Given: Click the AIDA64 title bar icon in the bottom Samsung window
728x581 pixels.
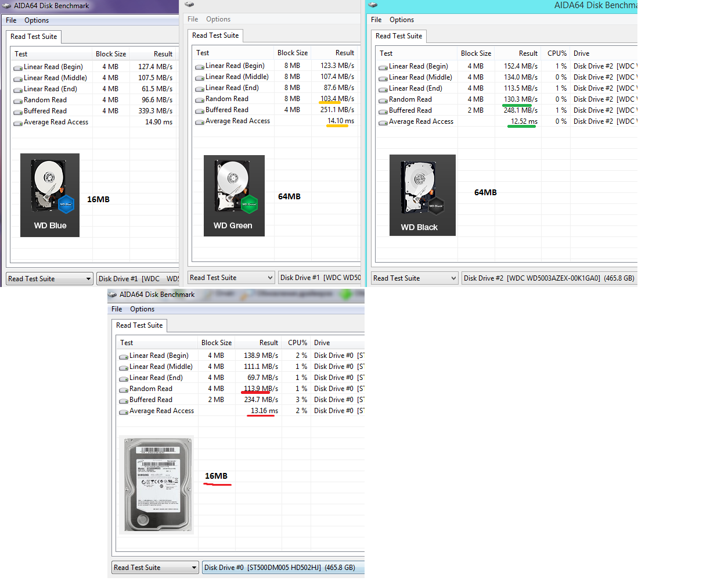Looking at the screenshot, I should coord(113,295).
